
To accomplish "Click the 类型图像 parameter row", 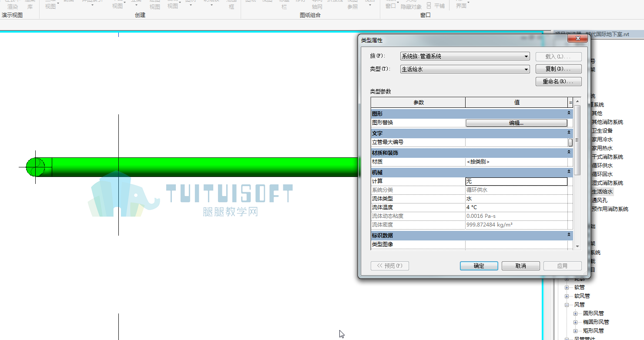I will tap(472, 244).
